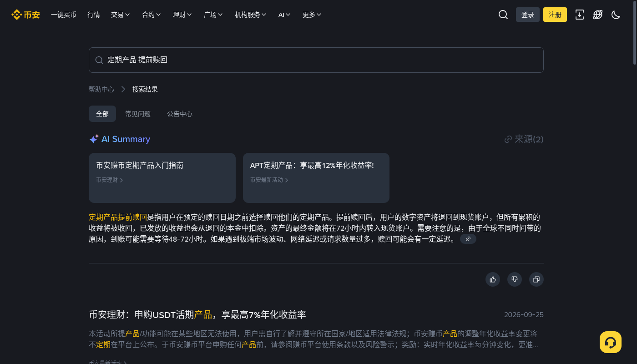
Task: Expand the 机构服务 dropdown menu
Action: click(x=251, y=15)
